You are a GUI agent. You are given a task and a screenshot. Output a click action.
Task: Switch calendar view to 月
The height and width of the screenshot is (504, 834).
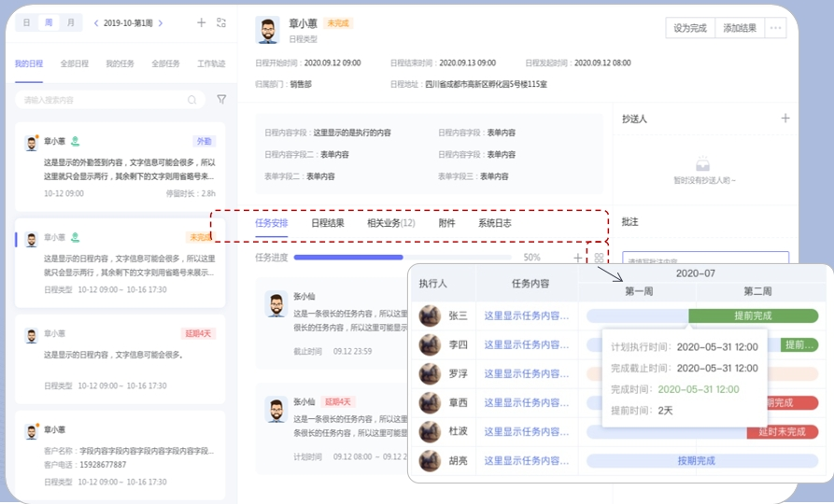(70, 22)
